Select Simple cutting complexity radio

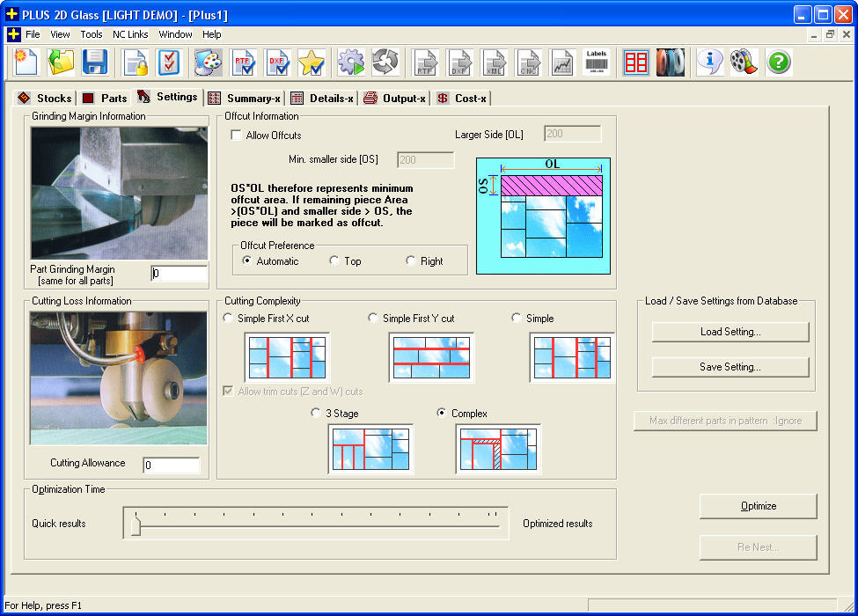[516, 318]
